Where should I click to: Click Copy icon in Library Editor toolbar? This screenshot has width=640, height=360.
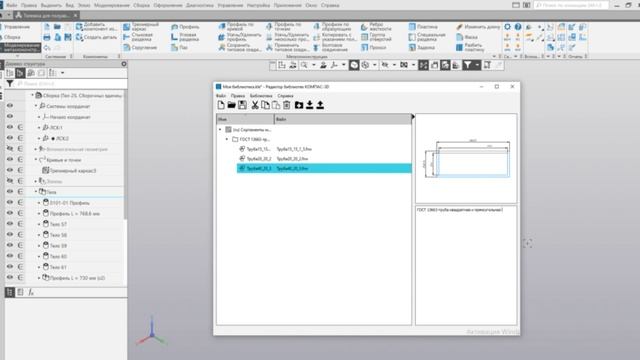265,105
